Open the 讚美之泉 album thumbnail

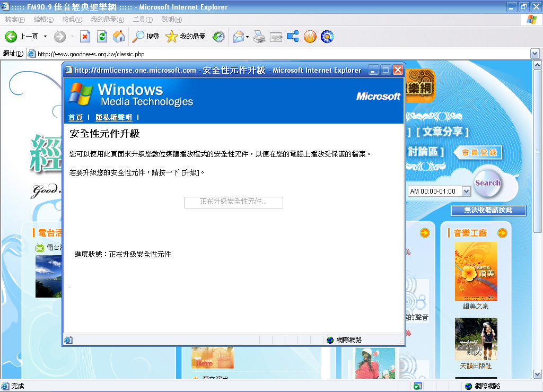coord(476,271)
